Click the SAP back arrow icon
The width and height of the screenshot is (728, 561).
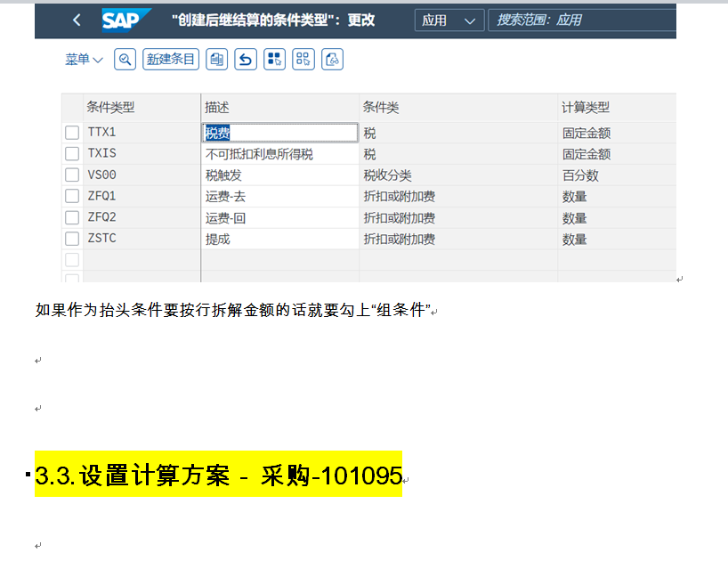coord(77,20)
